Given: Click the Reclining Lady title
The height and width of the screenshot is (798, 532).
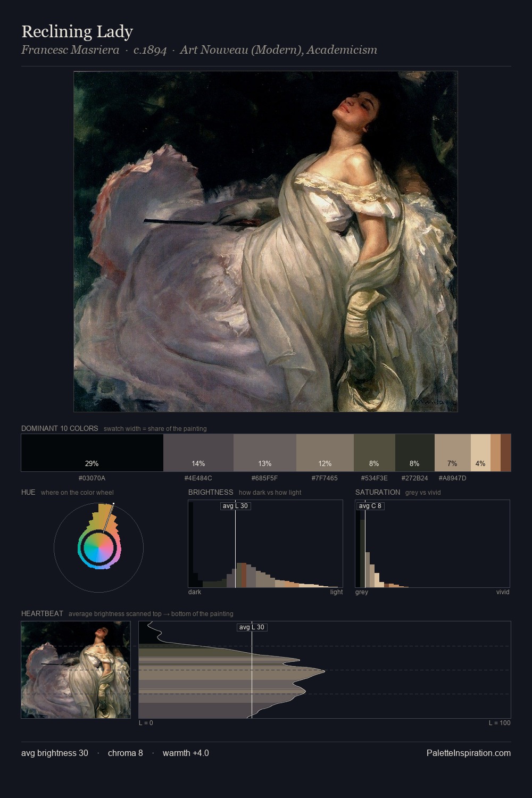Looking at the screenshot, I should (77, 32).
